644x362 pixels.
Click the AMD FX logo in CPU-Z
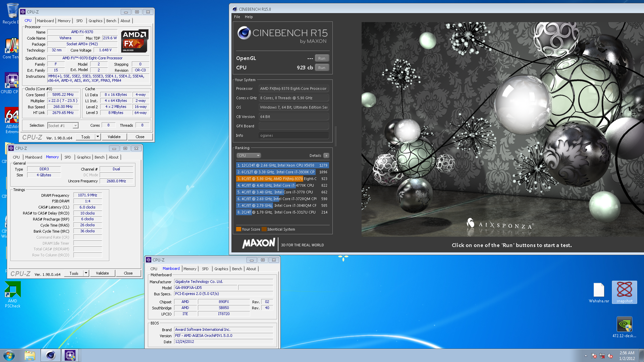point(135,41)
